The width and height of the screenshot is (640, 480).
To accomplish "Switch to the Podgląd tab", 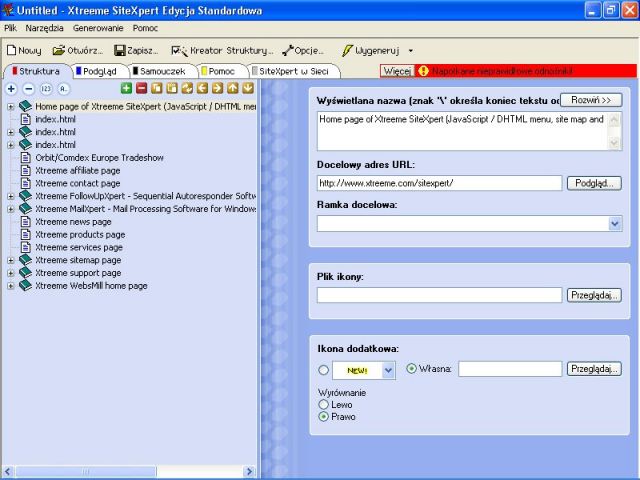I will (99, 71).
